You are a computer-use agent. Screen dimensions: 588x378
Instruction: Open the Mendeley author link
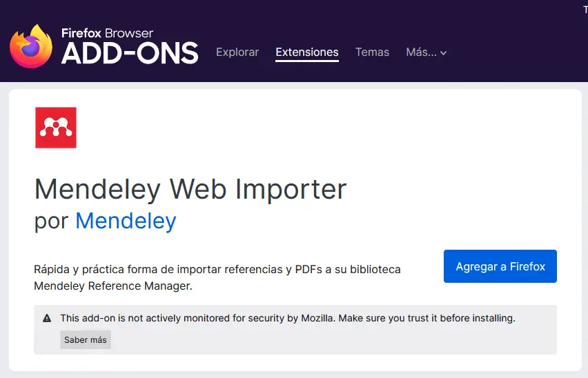[126, 221]
